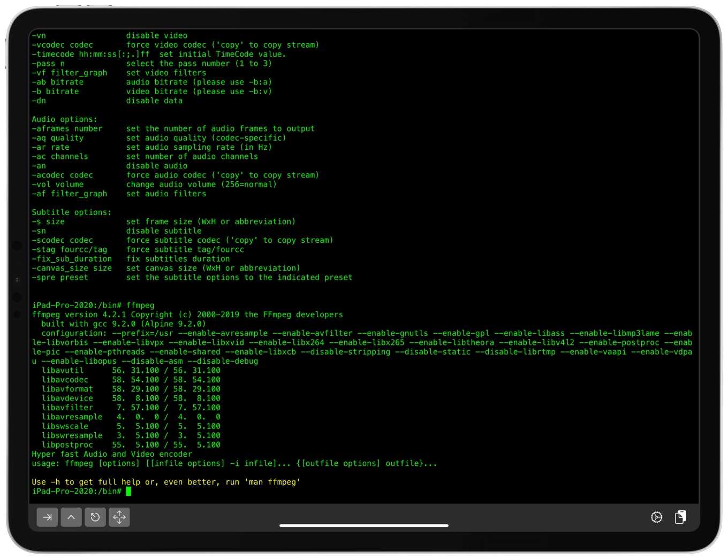Click '-scodec codec' option
This screenshot has height=560, width=728.
tap(62, 240)
